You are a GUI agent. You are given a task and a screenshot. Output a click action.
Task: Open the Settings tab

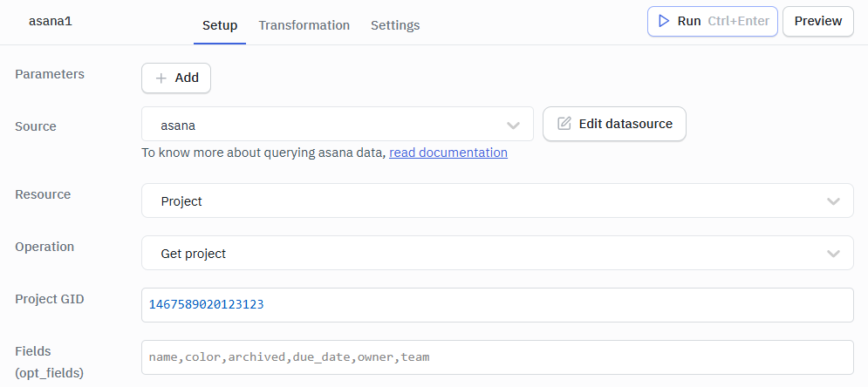click(395, 25)
